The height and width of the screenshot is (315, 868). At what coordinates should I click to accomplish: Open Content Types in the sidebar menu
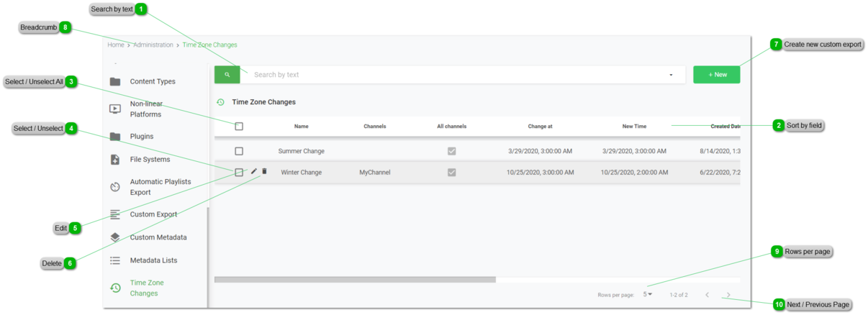(x=152, y=82)
